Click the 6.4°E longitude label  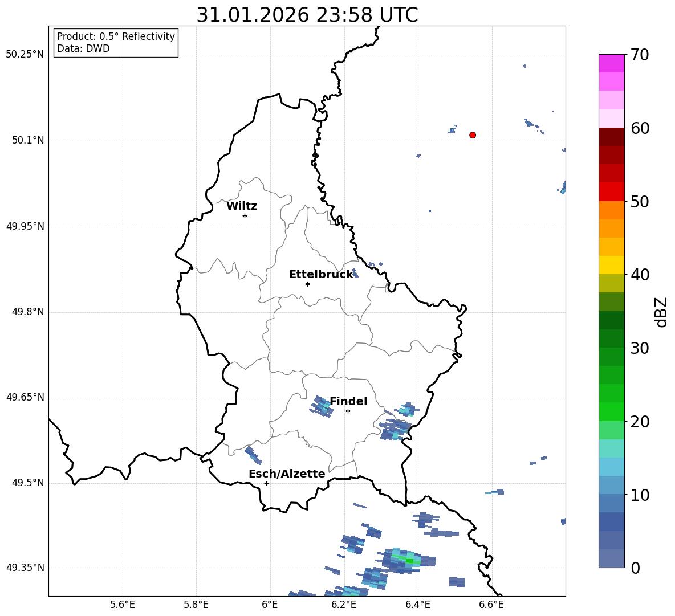click(417, 605)
